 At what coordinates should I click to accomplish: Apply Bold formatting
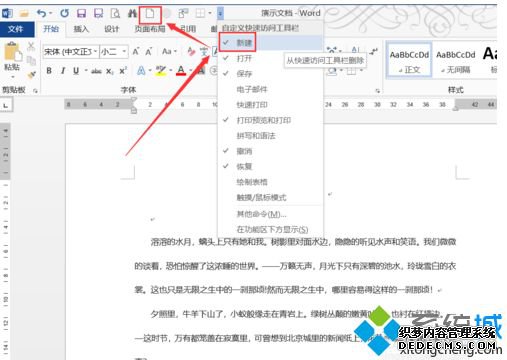49,71
